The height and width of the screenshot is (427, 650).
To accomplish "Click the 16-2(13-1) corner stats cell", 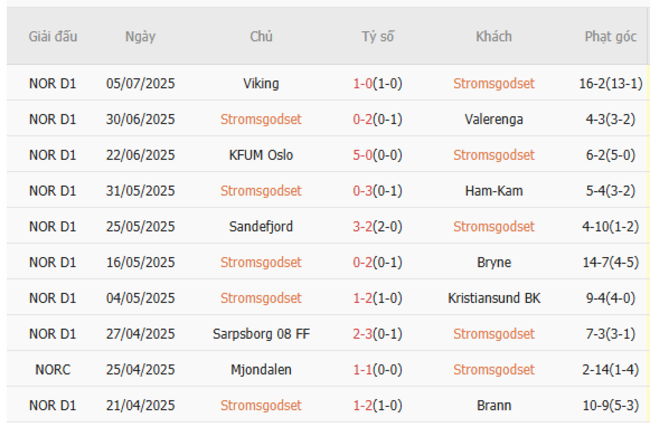I will click(610, 83).
